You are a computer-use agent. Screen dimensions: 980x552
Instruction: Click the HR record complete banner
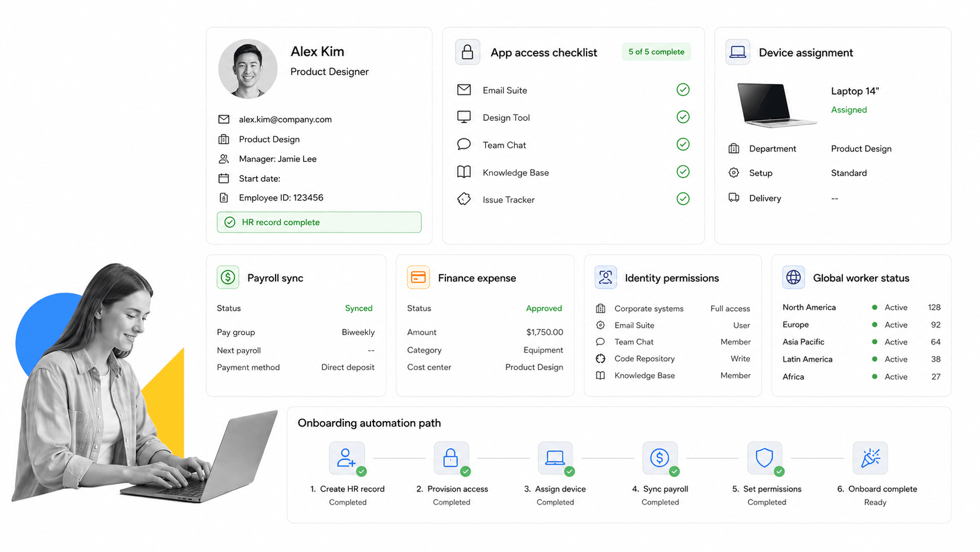pyautogui.click(x=319, y=222)
